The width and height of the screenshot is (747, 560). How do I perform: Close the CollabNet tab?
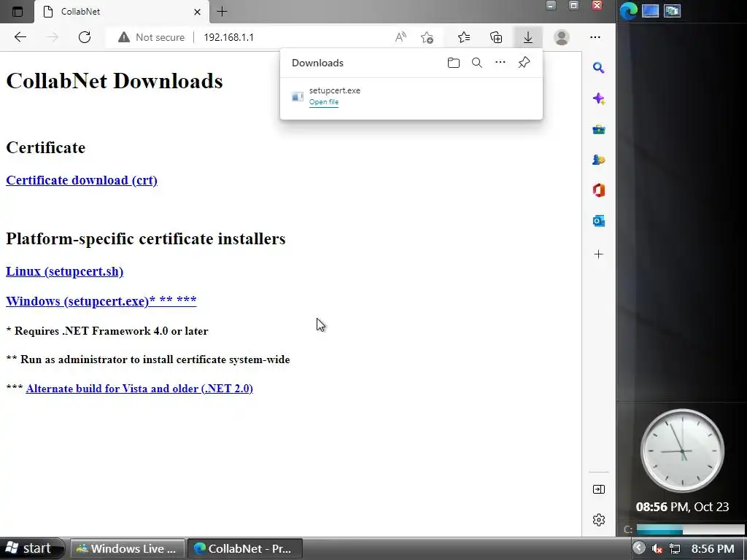[197, 12]
